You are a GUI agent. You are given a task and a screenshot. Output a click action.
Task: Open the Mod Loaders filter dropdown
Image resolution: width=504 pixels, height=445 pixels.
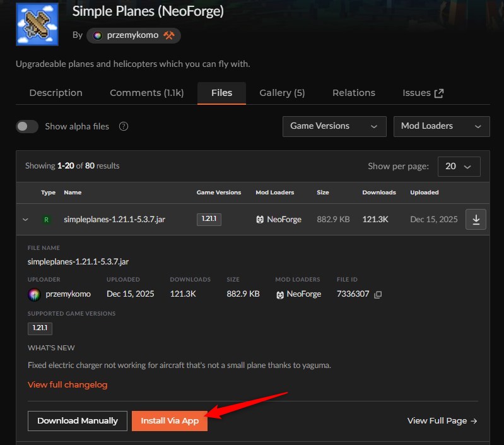[442, 126]
